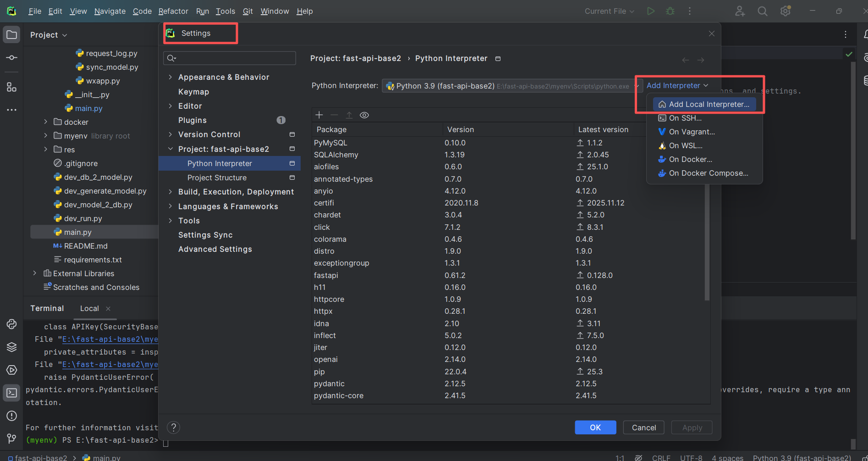
Task: Click the Run green triangle icon
Action: click(x=651, y=11)
